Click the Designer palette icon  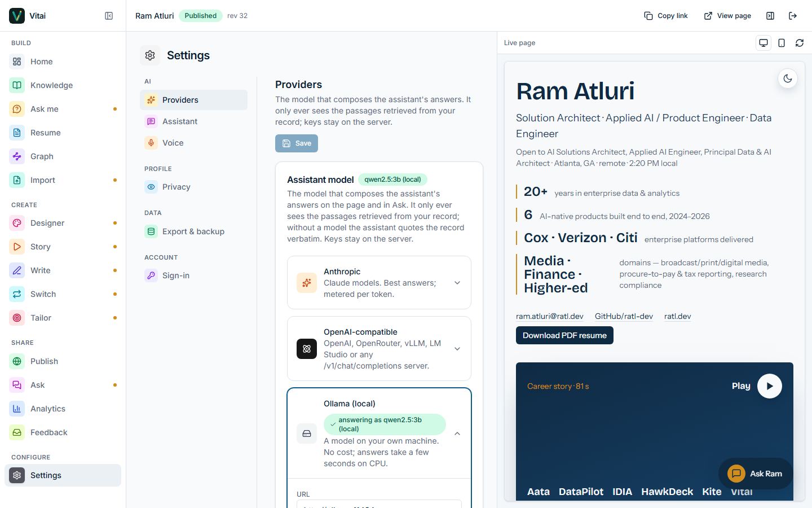pyautogui.click(x=17, y=223)
